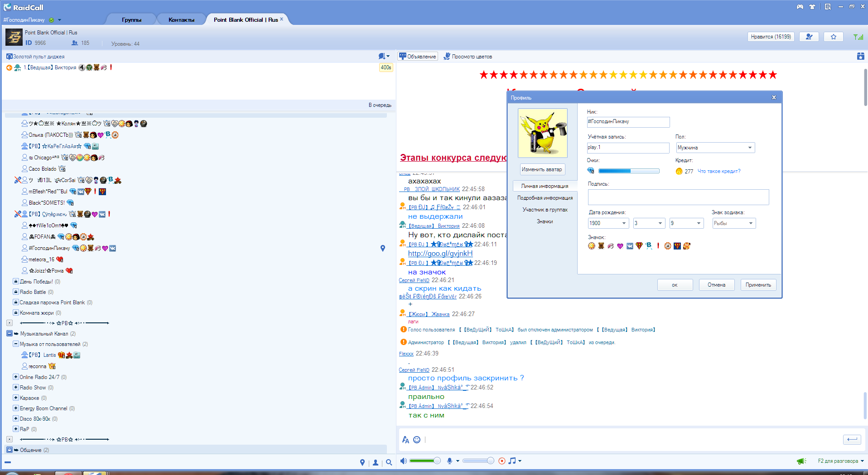Open the birth month dropdown showing 3
868x475 pixels.
tap(649, 223)
